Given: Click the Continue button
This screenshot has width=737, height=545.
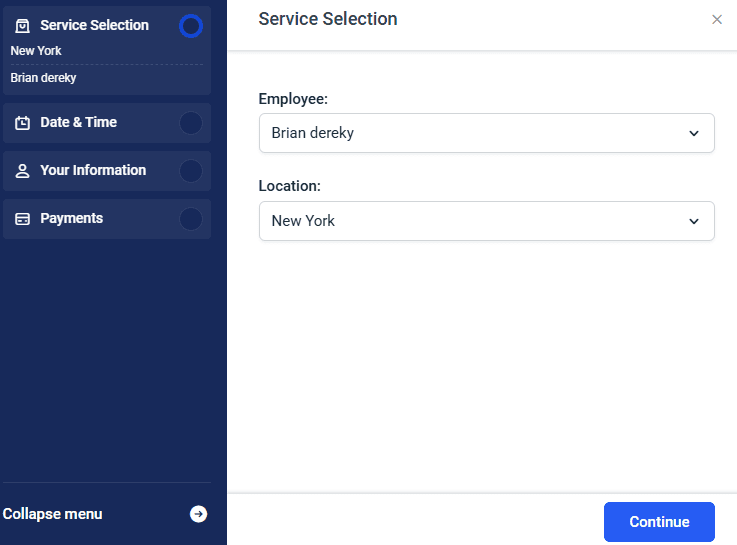Looking at the screenshot, I should (659, 522).
